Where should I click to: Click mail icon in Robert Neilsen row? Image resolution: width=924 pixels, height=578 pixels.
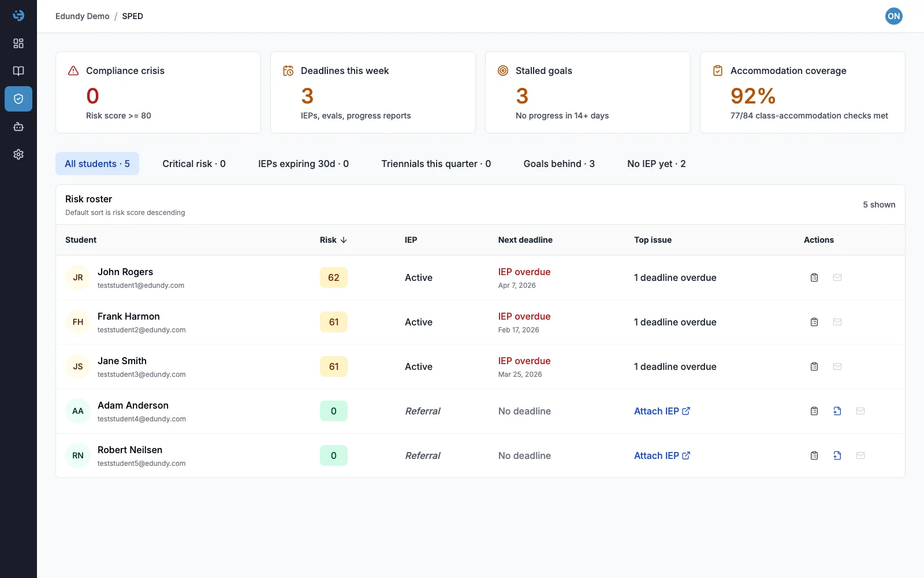pyautogui.click(x=860, y=455)
